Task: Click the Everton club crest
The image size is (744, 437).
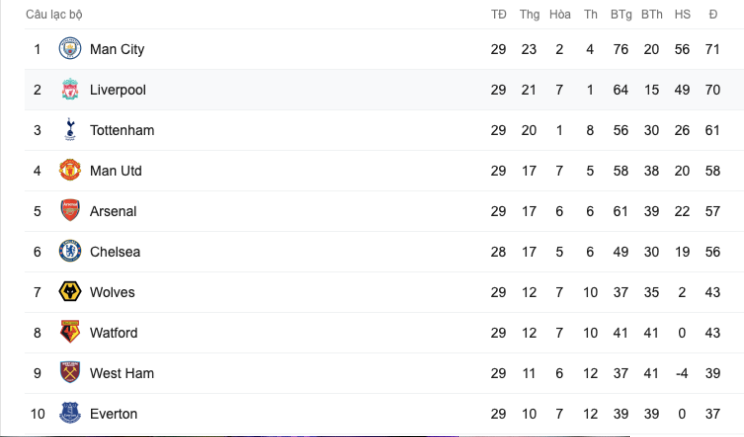Action: [69, 413]
